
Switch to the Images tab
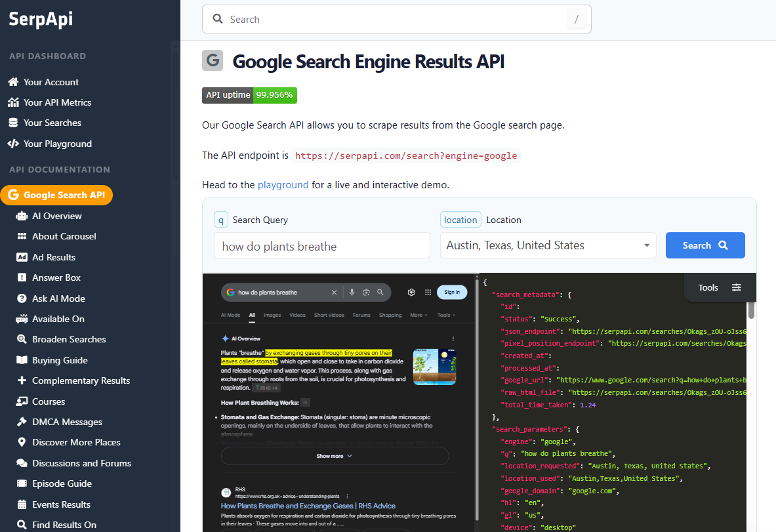[272, 315]
